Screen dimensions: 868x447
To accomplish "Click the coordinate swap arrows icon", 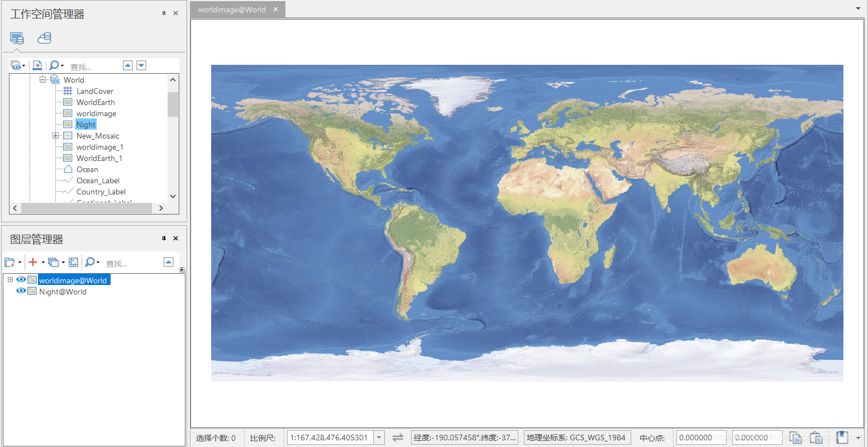I will click(398, 438).
